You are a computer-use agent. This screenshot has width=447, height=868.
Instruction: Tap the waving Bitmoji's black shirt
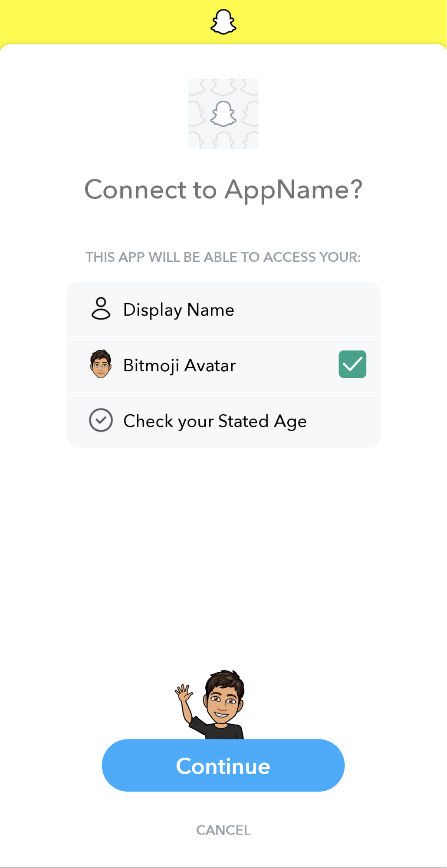pyautogui.click(x=222, y=731)
